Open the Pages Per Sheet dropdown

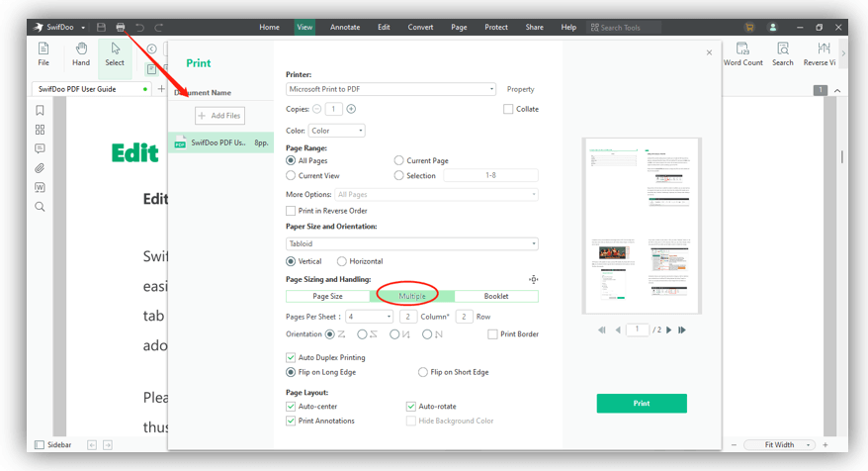(x=369, y=317)
